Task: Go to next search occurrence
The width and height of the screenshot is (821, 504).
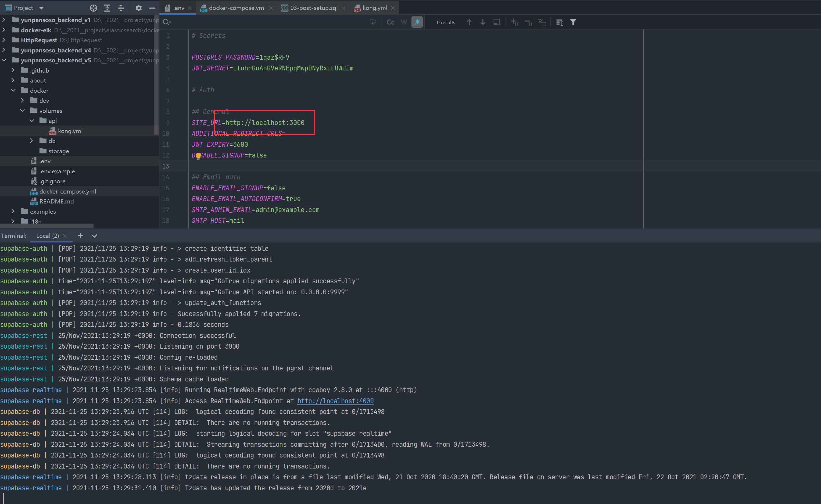Action: click(x=483, y=22)
